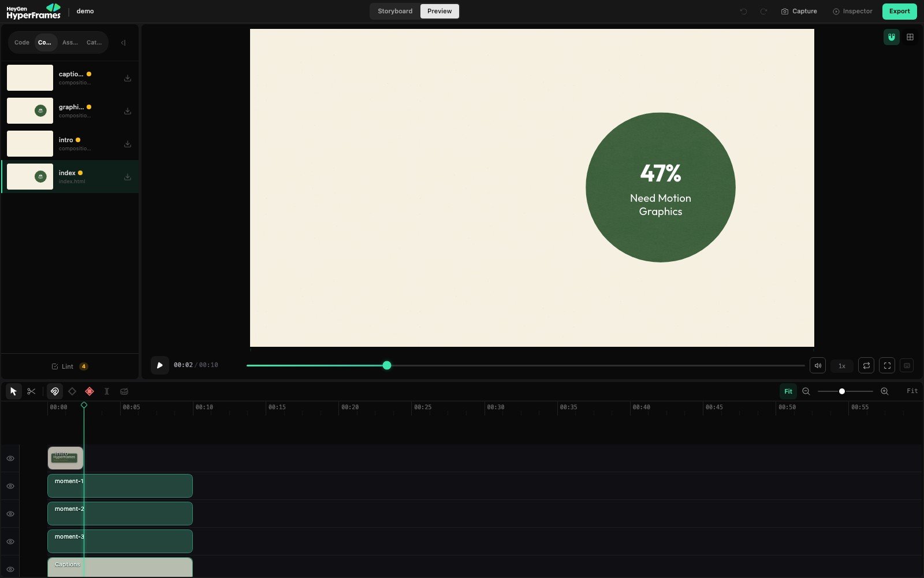This screenshot has width=924, height=578.
Task: Click the outlined diamond keyframe tool
Action: pyautogui.click(x=72, y=391)
